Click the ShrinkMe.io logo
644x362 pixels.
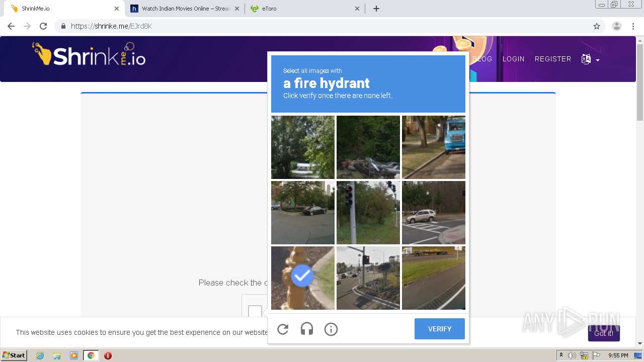[89, 54]
